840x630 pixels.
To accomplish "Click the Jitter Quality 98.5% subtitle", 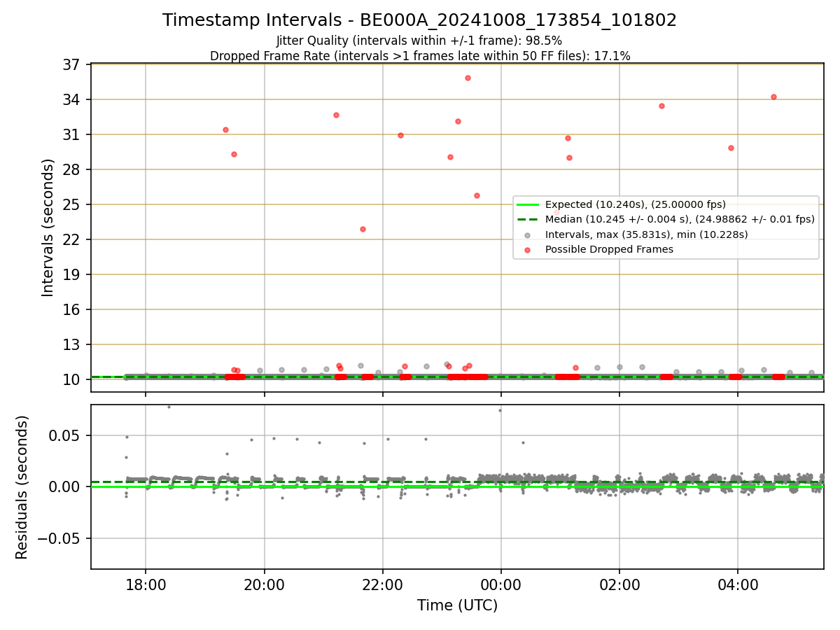I will pyautogui.click(x=419, y=41).
